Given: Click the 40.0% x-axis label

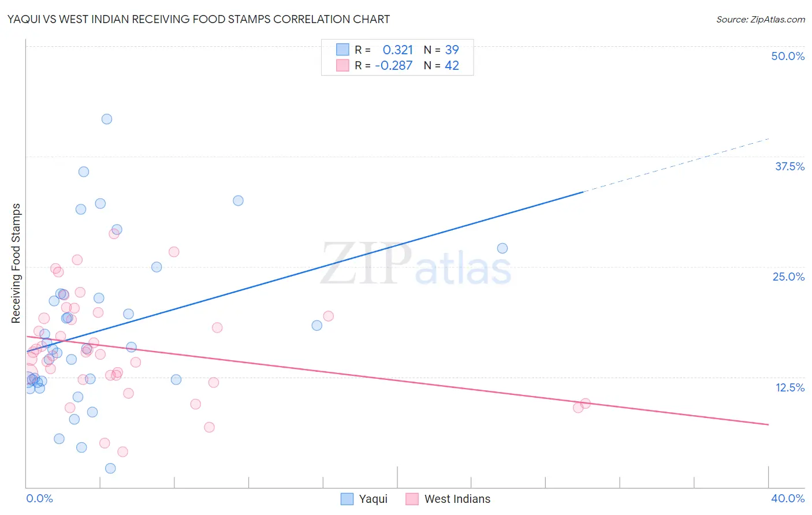Looking at the screenshot, I should tap(788, 498).
